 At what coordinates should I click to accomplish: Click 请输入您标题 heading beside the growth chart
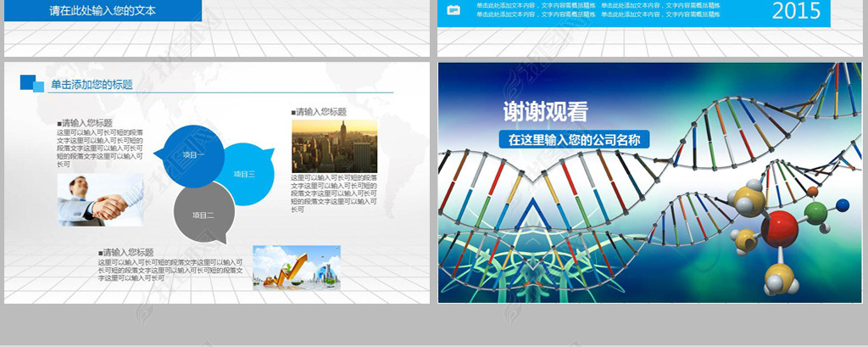click(126, 252)
